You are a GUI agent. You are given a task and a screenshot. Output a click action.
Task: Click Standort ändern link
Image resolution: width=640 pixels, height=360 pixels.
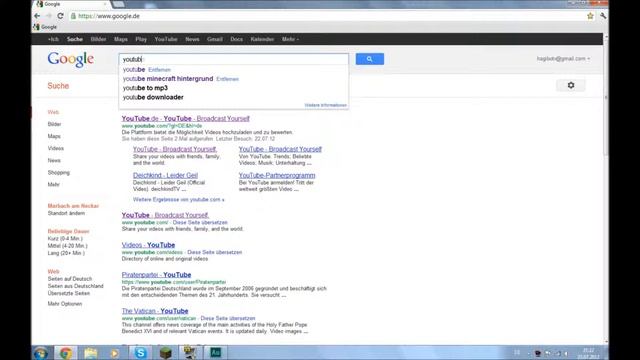pos(66,213)
